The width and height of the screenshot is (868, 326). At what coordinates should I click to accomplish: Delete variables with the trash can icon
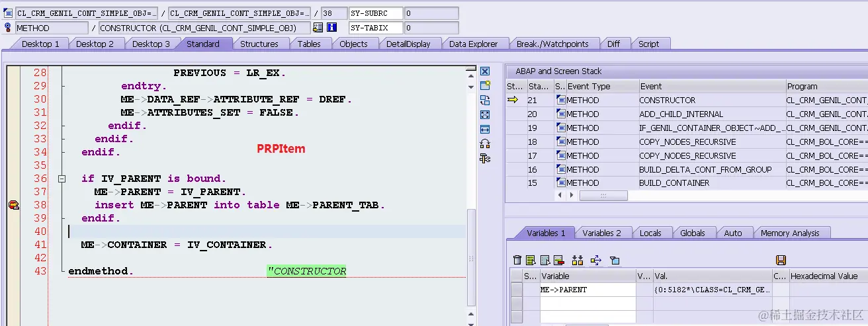(x=517, y=261)
